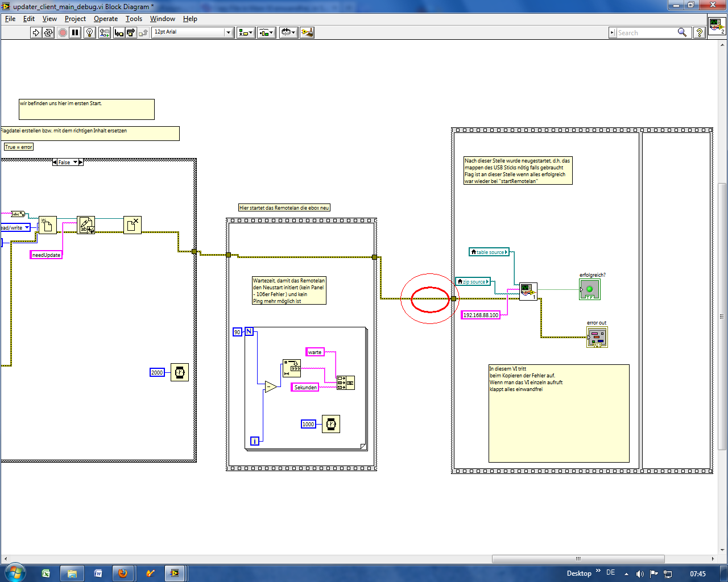Viewport: 728px width, 582px height.
Task: Select the subtract node in the For Loop
Action: [x=271, y=386]
